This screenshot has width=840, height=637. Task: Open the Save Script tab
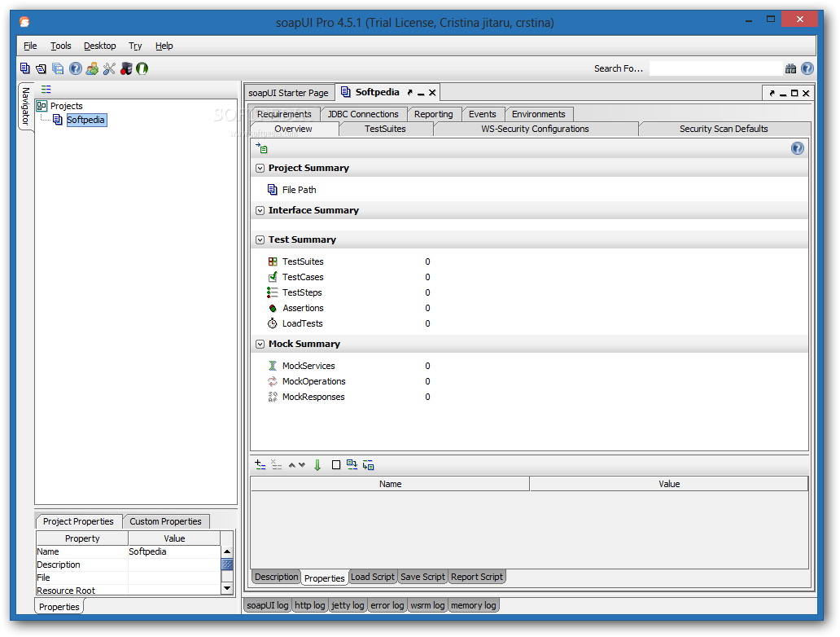(x=422, y=577)
